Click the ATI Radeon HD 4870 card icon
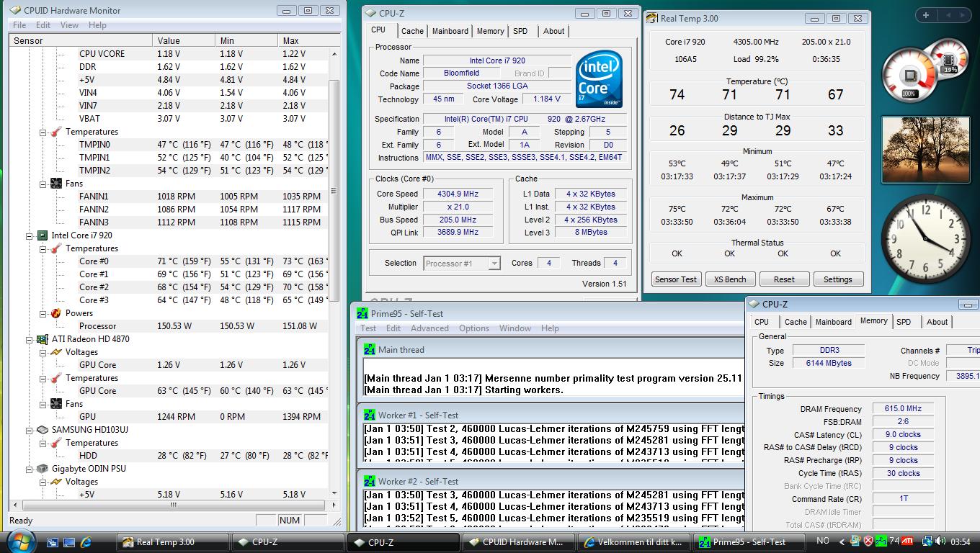Image resolution: width=980 pixels, height=553 pixels. click(x=43, y=339)
